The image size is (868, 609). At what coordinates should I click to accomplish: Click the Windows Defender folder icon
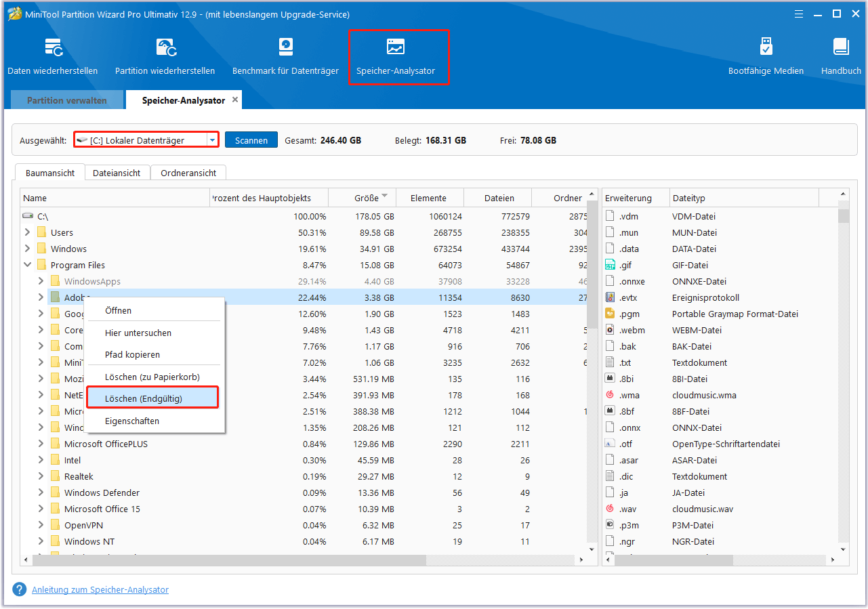point(56,492)
